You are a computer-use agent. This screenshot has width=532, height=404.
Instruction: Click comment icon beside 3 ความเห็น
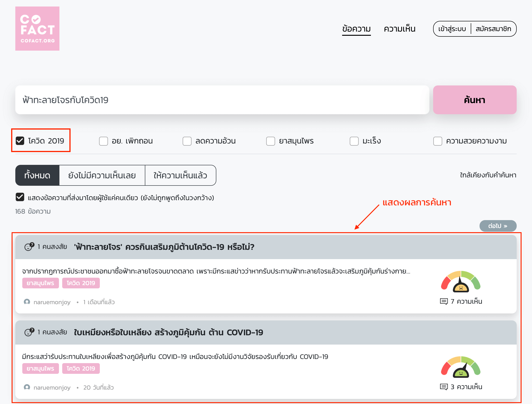(444, 387)
